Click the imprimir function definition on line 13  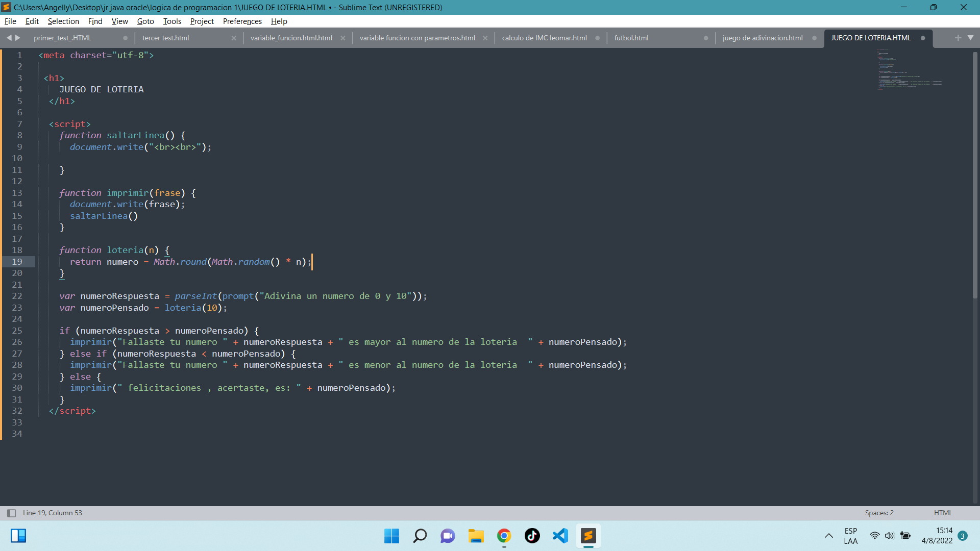pyautogui.click(x=128, y=193)
